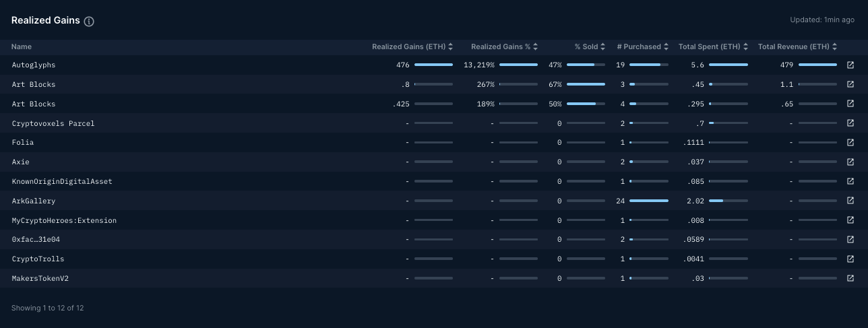Open external link for Art Blocks .425 row
868x328 pixels.
click(x=850, y=104)
